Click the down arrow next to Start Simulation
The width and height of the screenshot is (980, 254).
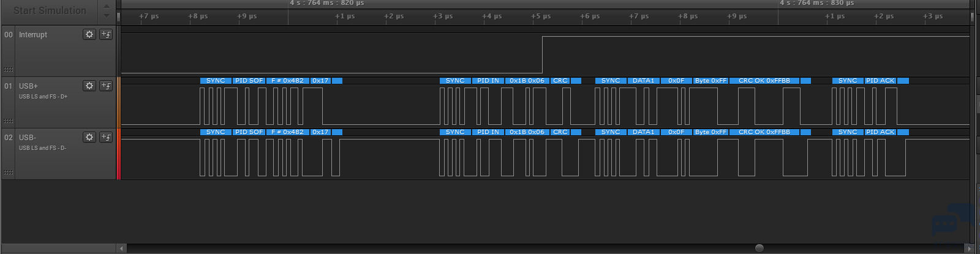coord(107,15)
